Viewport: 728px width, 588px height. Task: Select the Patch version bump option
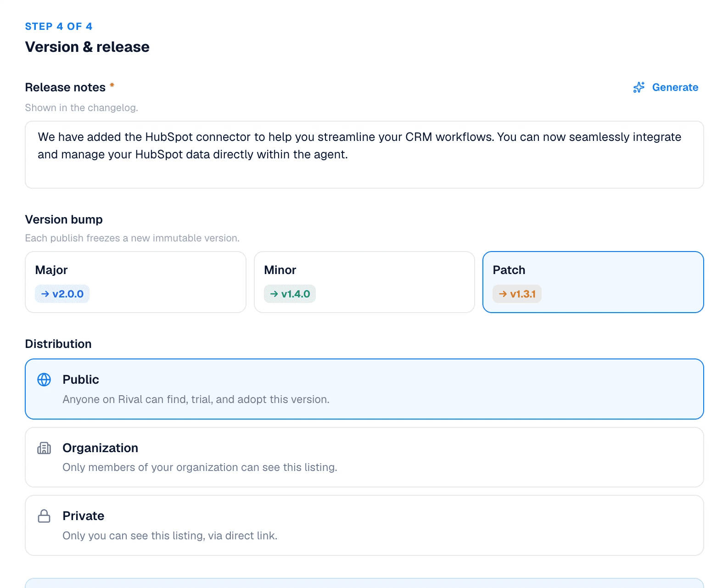(x=593, y=282)
